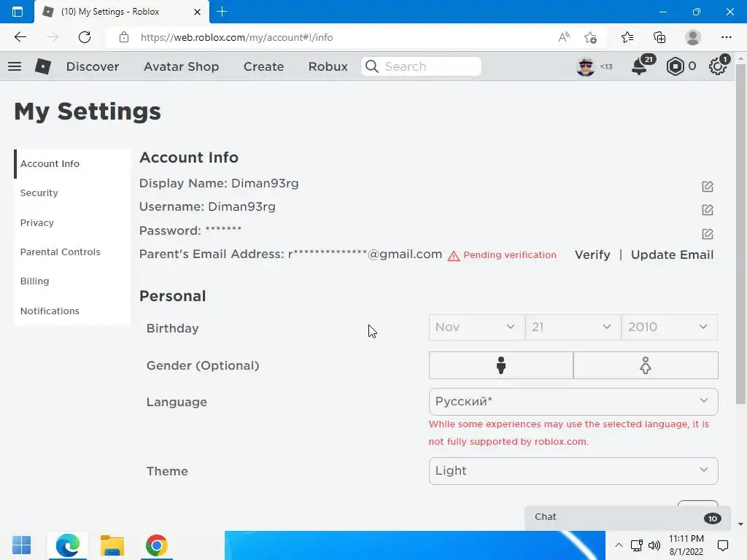Open the Billing settings tab
The width and height of the screenshot is (747, 560).
(72, 281)
